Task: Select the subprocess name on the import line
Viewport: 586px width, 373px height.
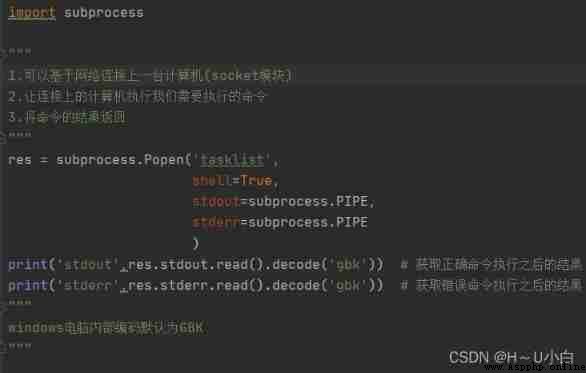Action: [104, 13]
